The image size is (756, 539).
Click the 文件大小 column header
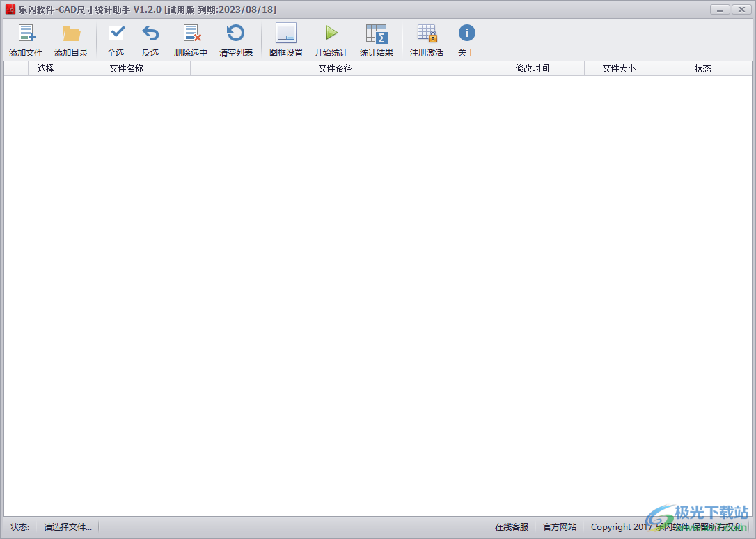click(x=619, y=68)
